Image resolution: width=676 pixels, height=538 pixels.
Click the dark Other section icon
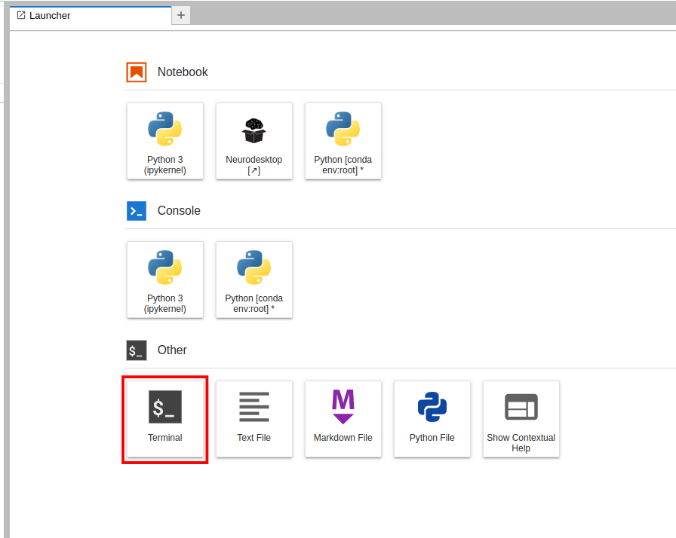137,350
